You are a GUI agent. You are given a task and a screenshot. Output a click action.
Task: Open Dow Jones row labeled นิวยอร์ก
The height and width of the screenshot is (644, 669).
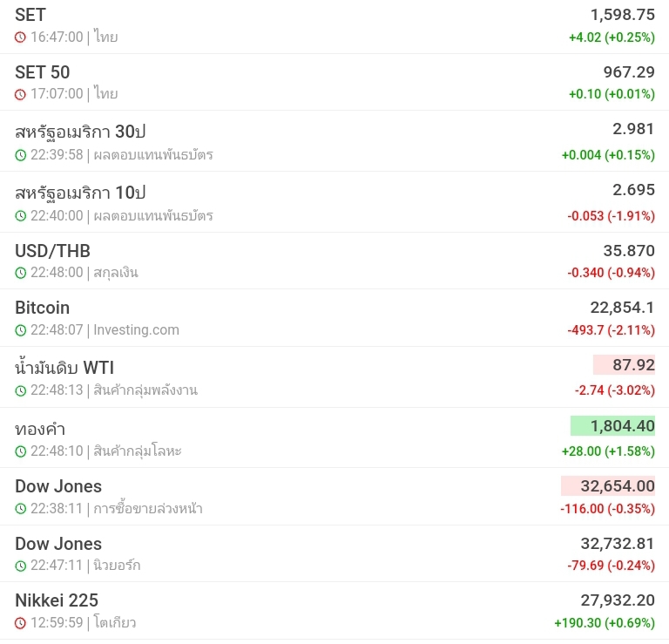click(58, 544)
